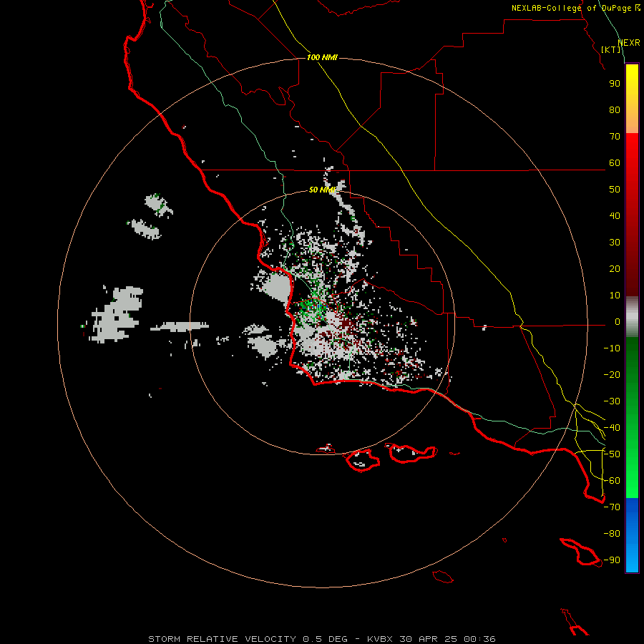Image resolution: width=644 pixels, height=644 pixels.
Task: Click the NEXLAB-College of DuPage credit text
Action: click(575, 8)
